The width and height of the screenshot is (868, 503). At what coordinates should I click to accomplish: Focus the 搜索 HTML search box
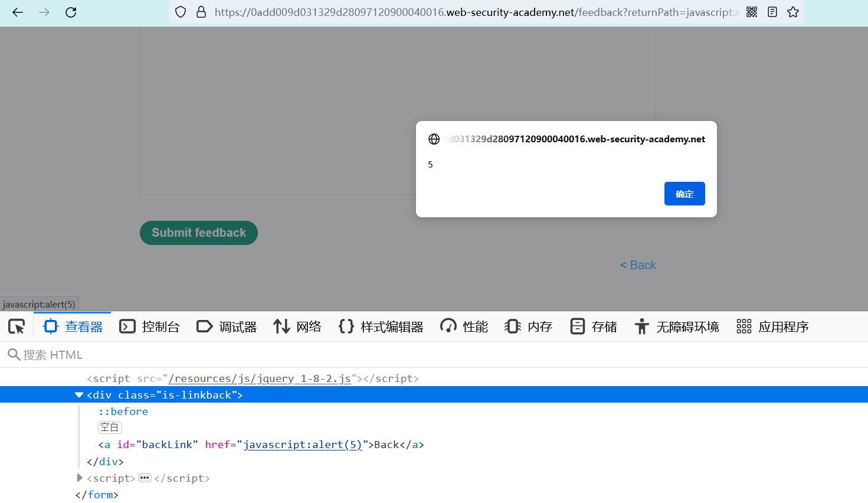[x=434, y=355]
